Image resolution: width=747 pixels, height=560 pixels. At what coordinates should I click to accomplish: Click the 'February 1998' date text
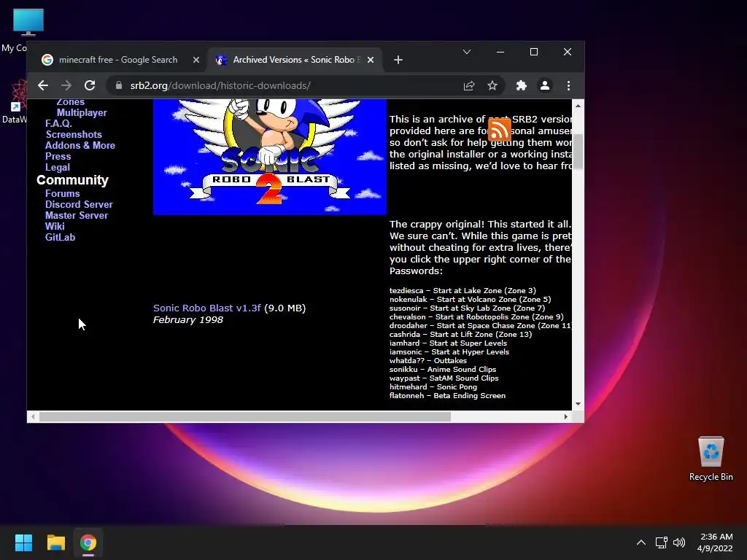tap(187, 320)
